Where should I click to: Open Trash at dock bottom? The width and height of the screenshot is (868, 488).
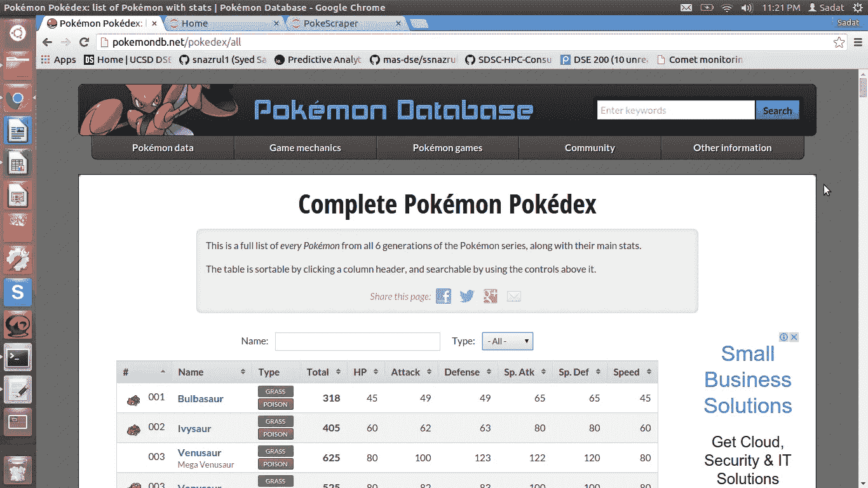[x=18, y=469]
